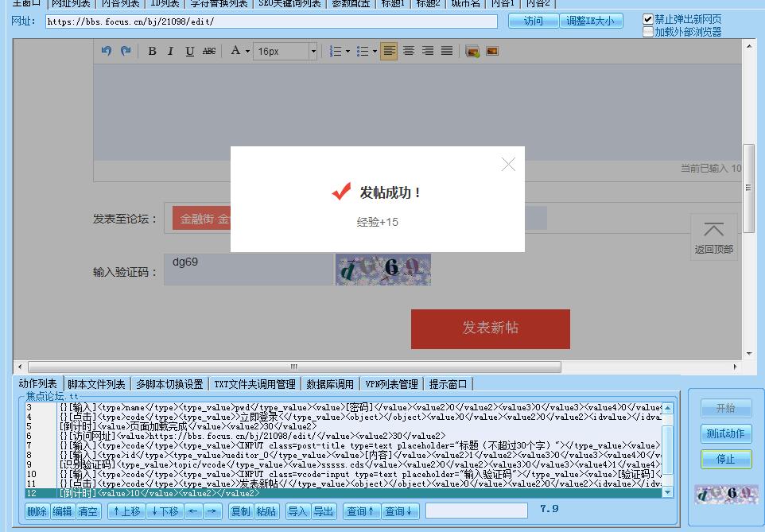Click the undo icon in editor toolbar
The height and width of the screenshot is (532, 765).
pos(107,51)
